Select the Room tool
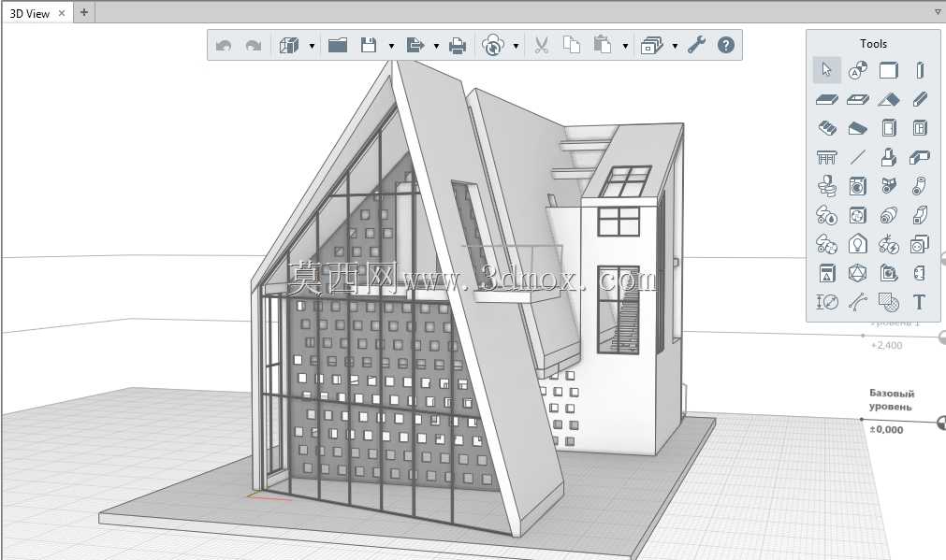This screenshot has height=560, width=946. [888, 273]
